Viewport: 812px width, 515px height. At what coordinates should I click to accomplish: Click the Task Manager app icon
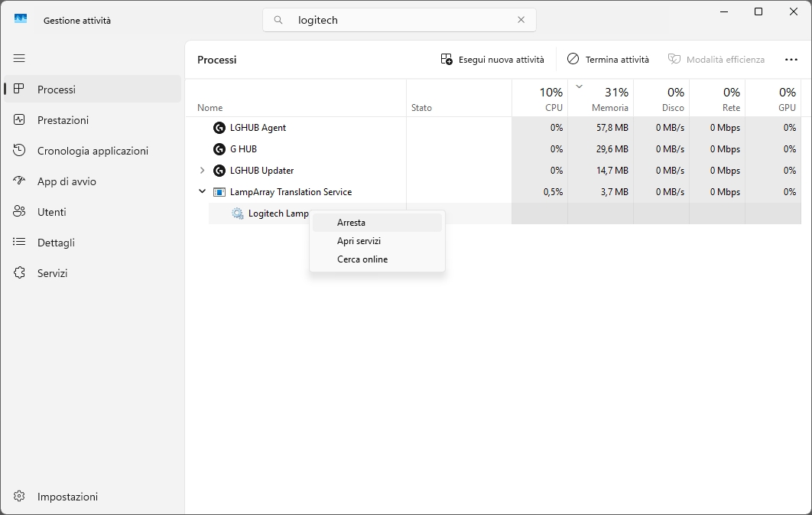[x=20, y=18]
